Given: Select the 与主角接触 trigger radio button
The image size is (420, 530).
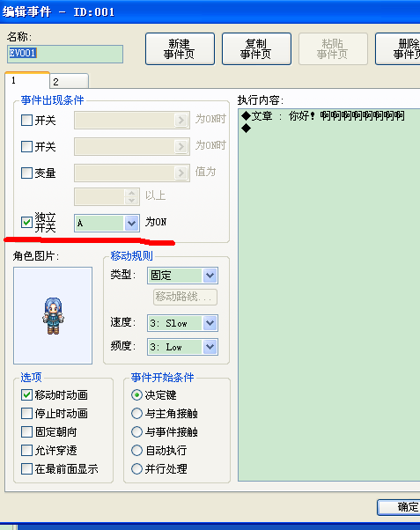Looking at the screenshot, I should 136,413.
